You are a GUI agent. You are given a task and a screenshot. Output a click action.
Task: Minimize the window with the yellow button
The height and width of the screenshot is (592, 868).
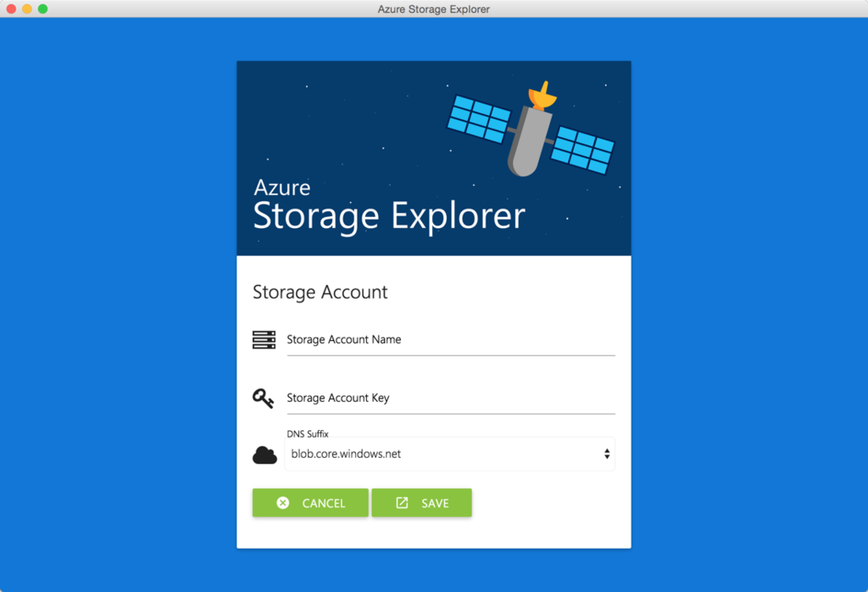26,8
